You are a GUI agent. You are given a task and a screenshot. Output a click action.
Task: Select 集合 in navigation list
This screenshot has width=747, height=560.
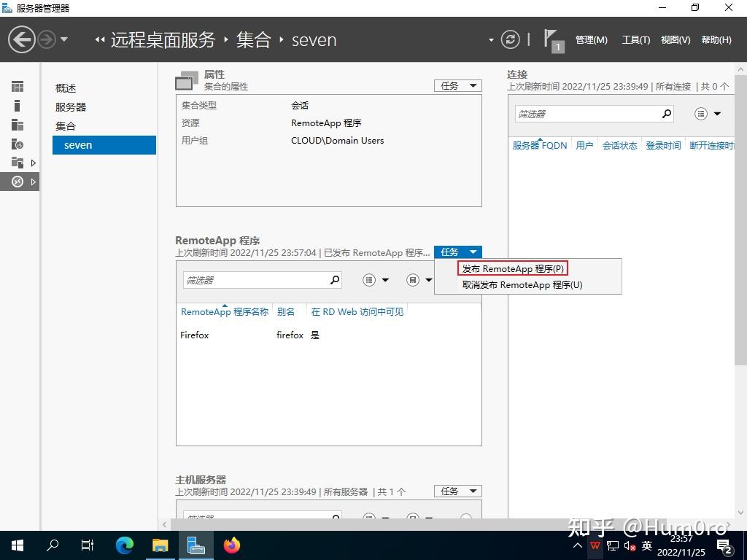(66, 126)
